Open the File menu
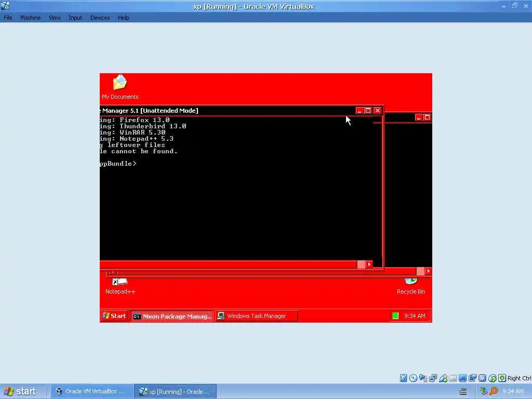532x399 pixels. [8, 18]
